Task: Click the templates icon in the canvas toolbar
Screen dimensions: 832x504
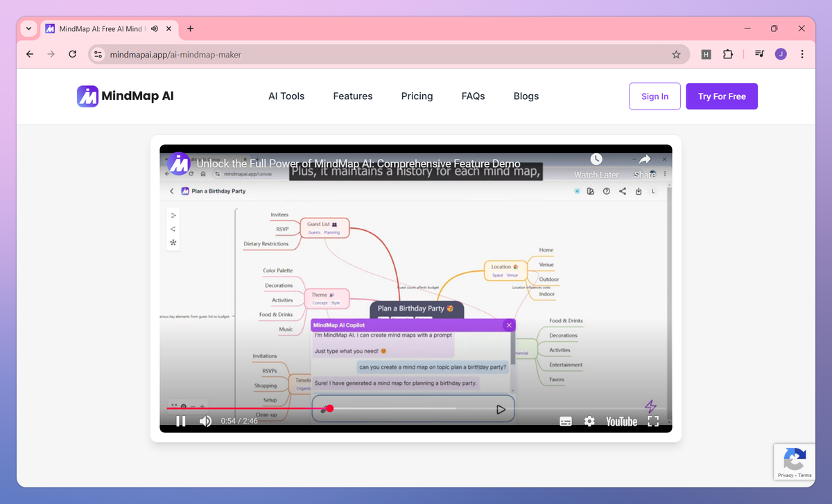Action: 590,191
